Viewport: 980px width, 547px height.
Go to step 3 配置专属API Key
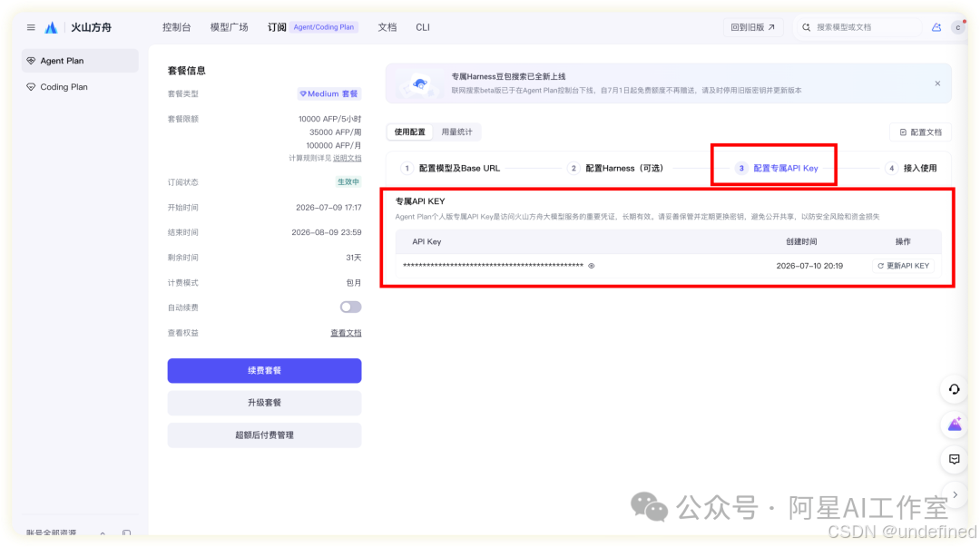click(777, 168)
